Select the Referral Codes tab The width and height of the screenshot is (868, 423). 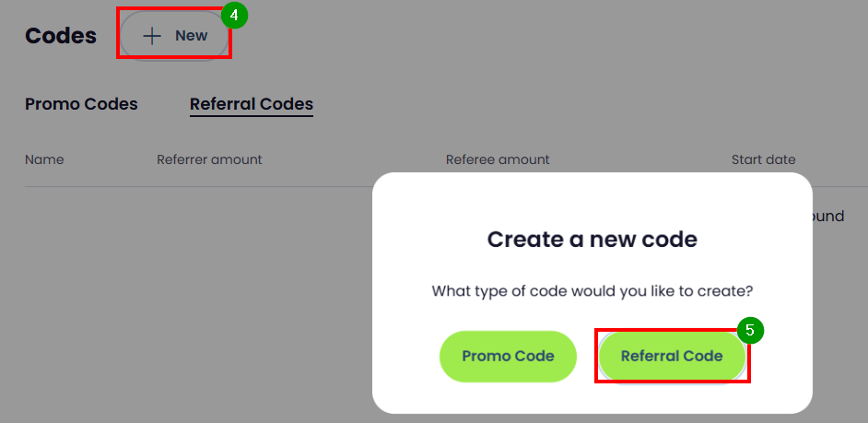[252, 104]
